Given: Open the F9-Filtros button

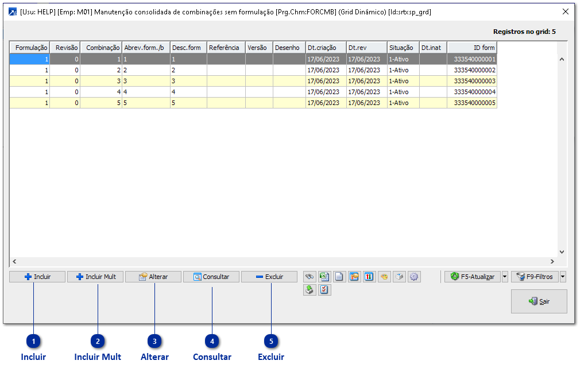Looking at the screenshot, I should click(535, 277).
